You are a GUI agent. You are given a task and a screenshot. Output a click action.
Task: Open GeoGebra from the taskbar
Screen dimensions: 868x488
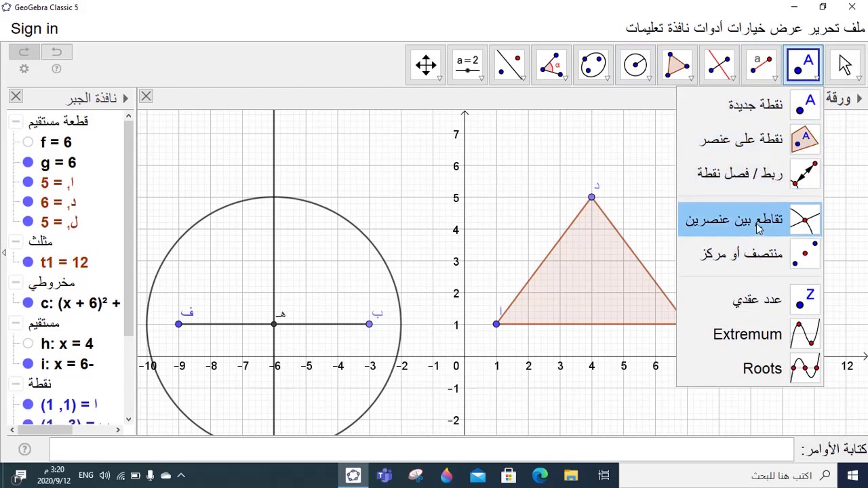[x=353, y=475]
